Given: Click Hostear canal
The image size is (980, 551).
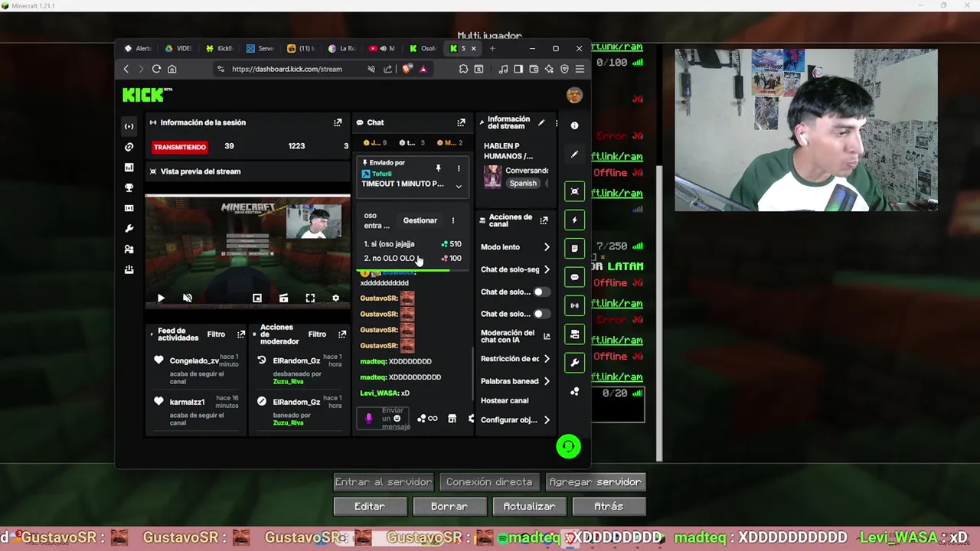Looking at the screenshot, I should (x=505, y=400).
